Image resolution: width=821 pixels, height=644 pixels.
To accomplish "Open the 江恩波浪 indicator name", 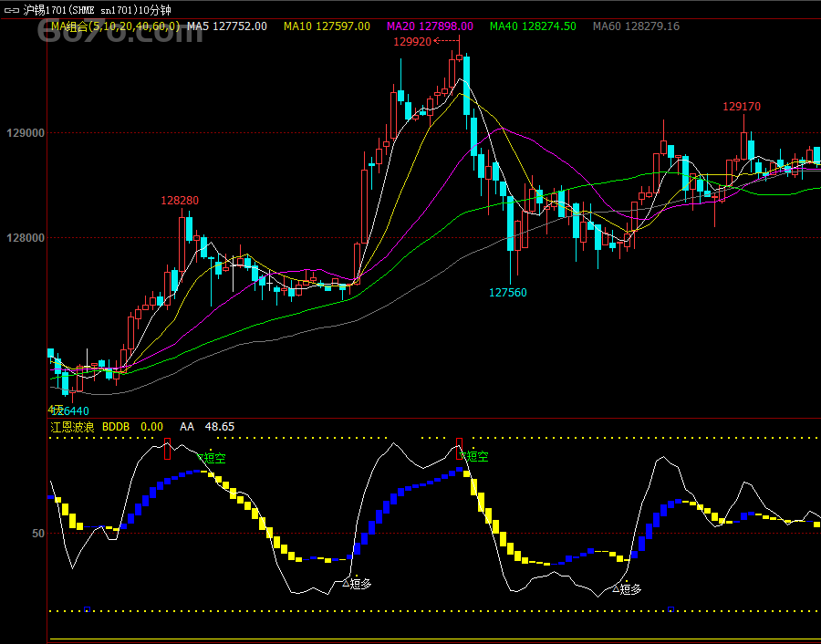I will (72, 427).
